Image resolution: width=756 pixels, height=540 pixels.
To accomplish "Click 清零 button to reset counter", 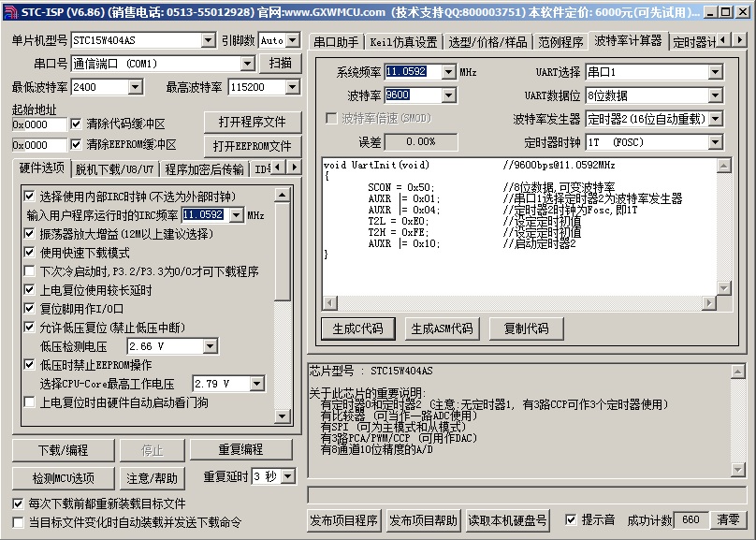I will click(728, 519).
